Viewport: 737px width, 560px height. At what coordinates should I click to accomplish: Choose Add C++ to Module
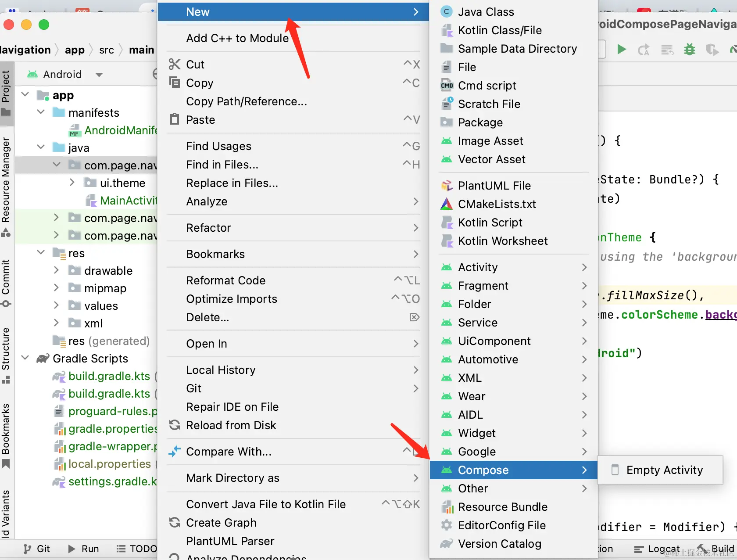click(293, 38)
